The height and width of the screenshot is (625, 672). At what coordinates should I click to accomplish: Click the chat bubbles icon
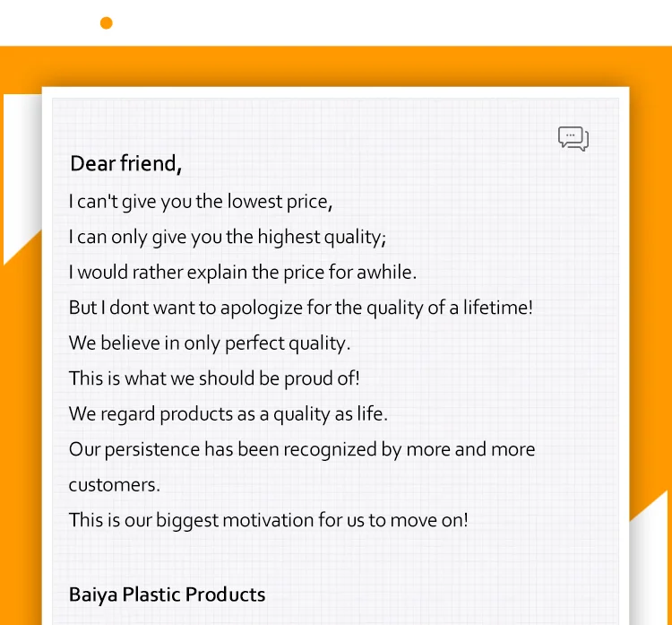click(x=573, y=138)
